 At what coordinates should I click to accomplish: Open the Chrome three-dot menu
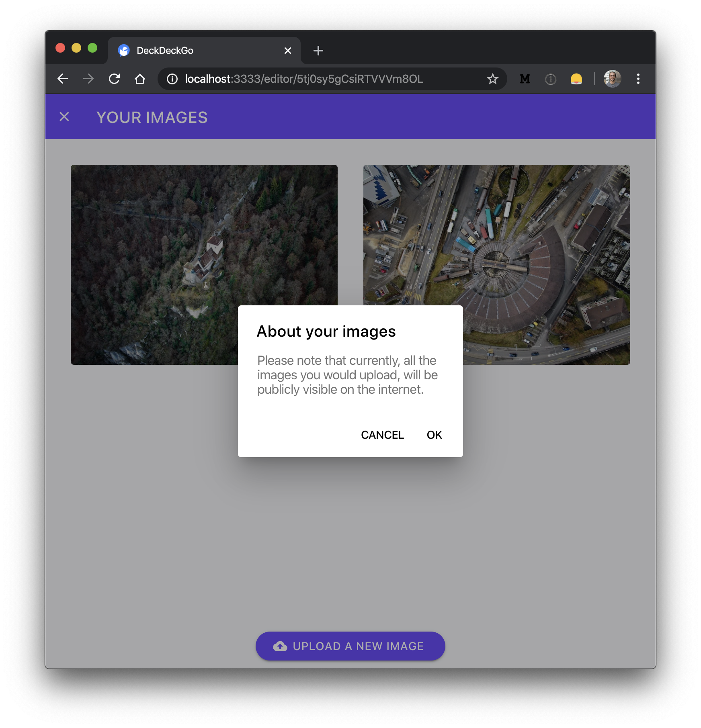pyautogui.click(x=638, y=79)
